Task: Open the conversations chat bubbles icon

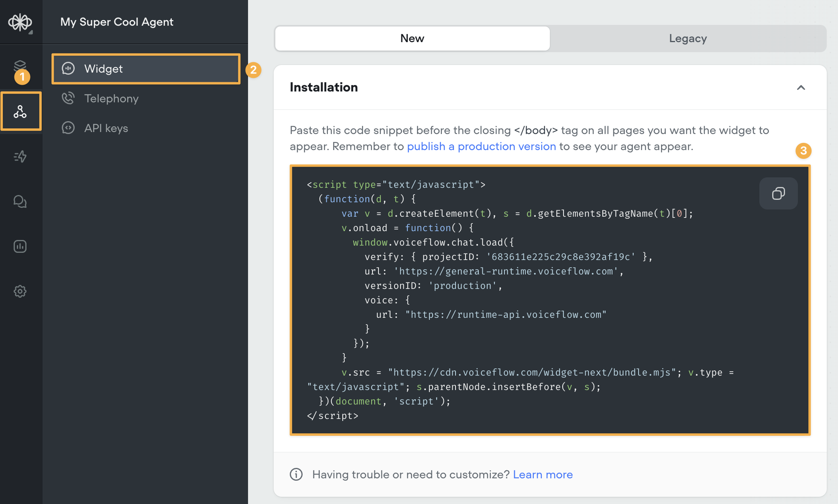Action: [20, 201]
